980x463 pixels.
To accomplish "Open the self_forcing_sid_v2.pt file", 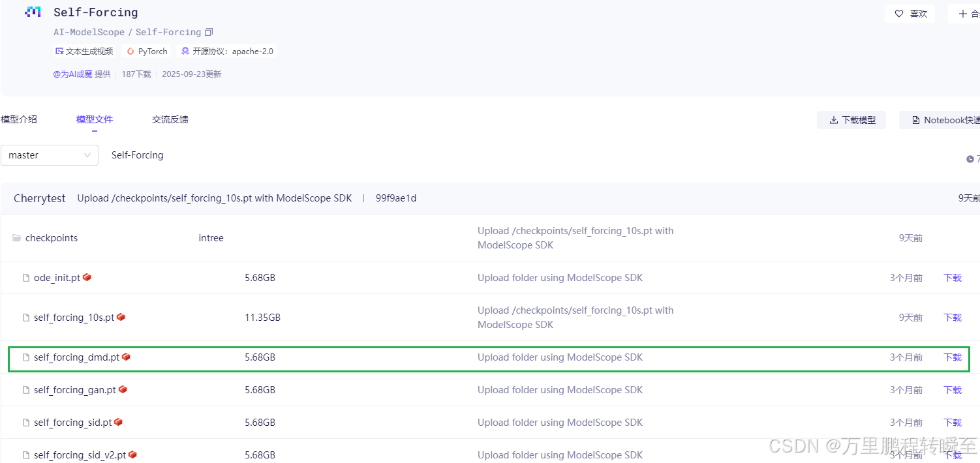I will (80, 455).
